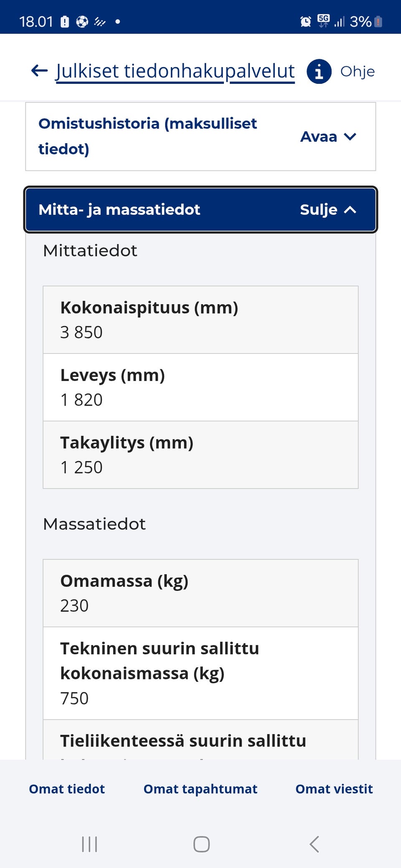Go to Omat viestit tab
This screenshot has width=401, height=868.
pyautogui.click(x=334, y=789)
